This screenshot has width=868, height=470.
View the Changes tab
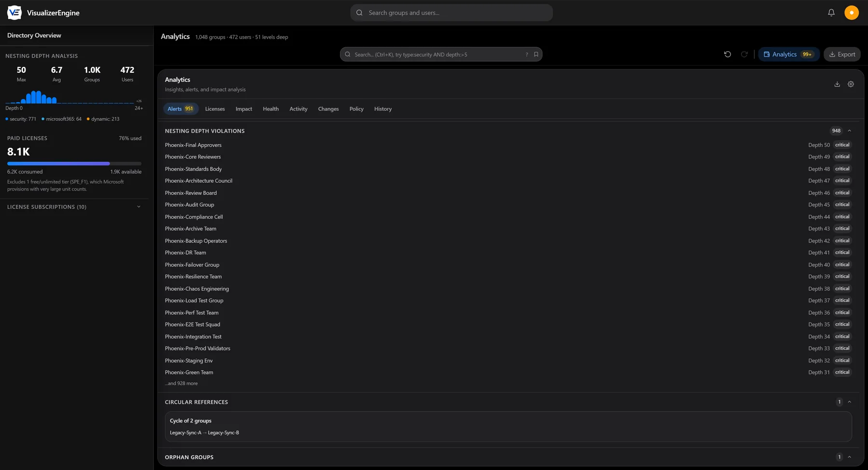[x=328, y=109]
